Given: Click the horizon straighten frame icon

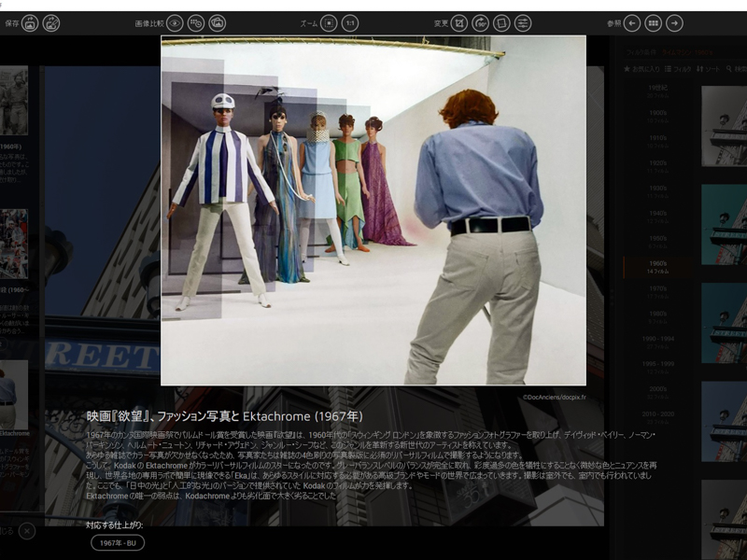Looking at the screenshot, I should [501, 22].
